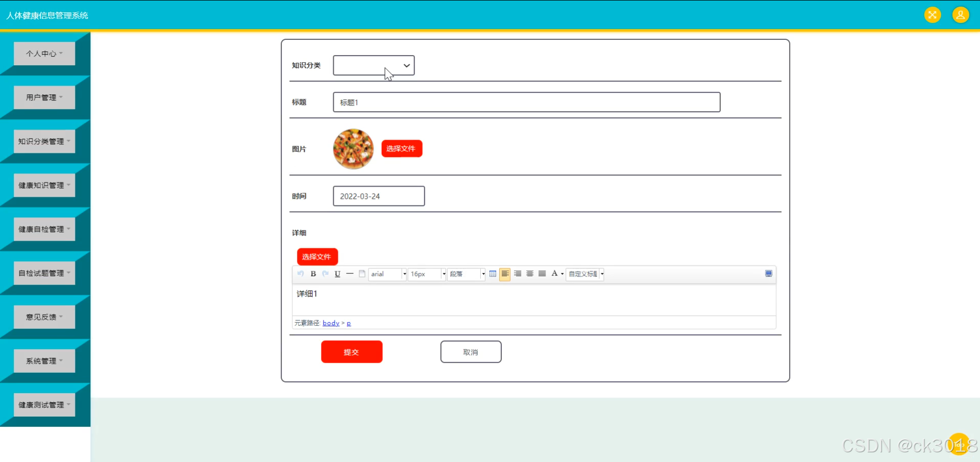Image resolution: width=980 pixels, height=462 pixels.
Task: Align text right in the editor
Action: tap(518, 274)
